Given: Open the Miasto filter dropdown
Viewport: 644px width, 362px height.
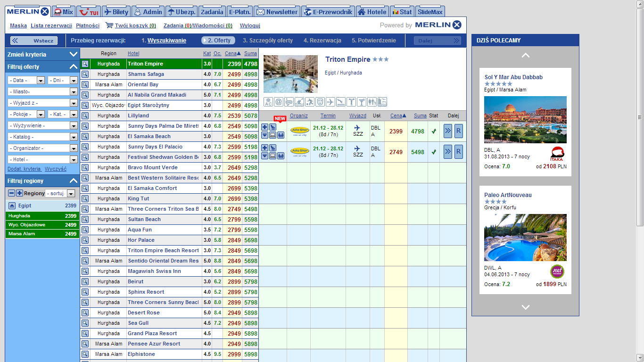Looking at the screenshot, I should point(42,91).
